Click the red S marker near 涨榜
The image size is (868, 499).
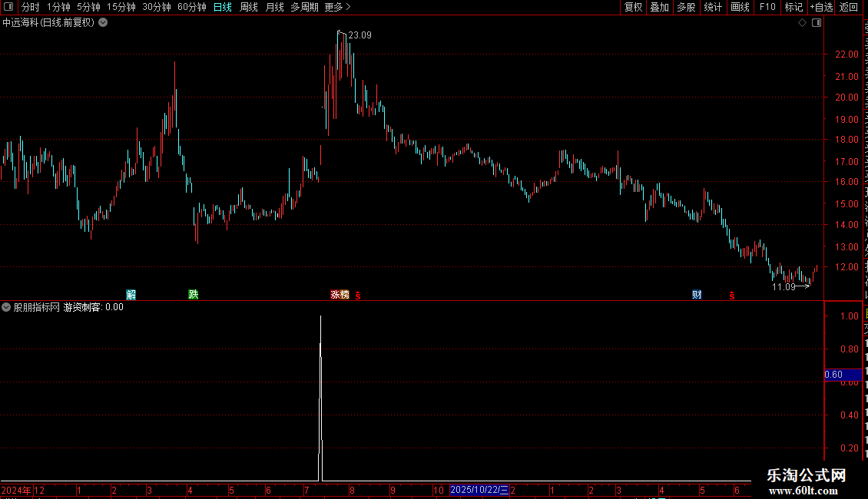[x=358, y=296]
